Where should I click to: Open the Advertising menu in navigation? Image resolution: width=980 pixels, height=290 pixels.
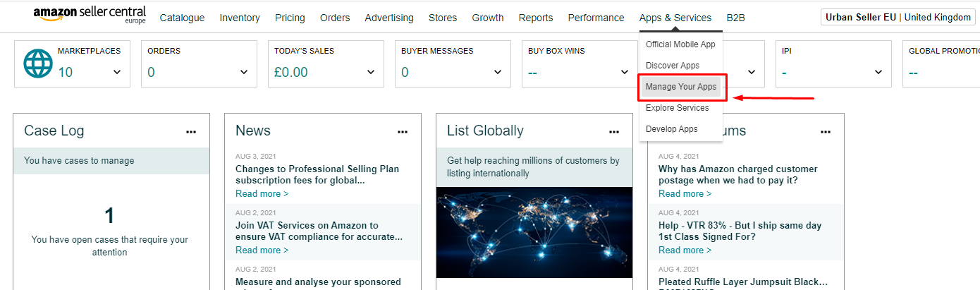tap(389, 18)
